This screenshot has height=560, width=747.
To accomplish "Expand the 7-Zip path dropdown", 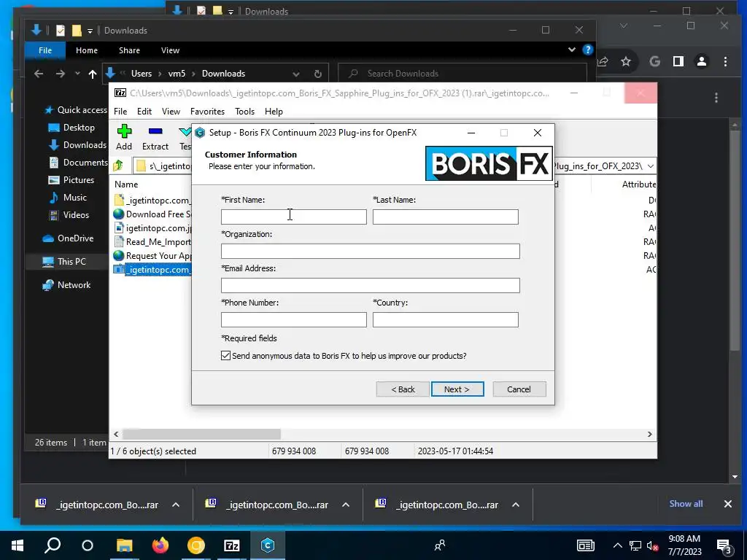I will tap(650, 166).
